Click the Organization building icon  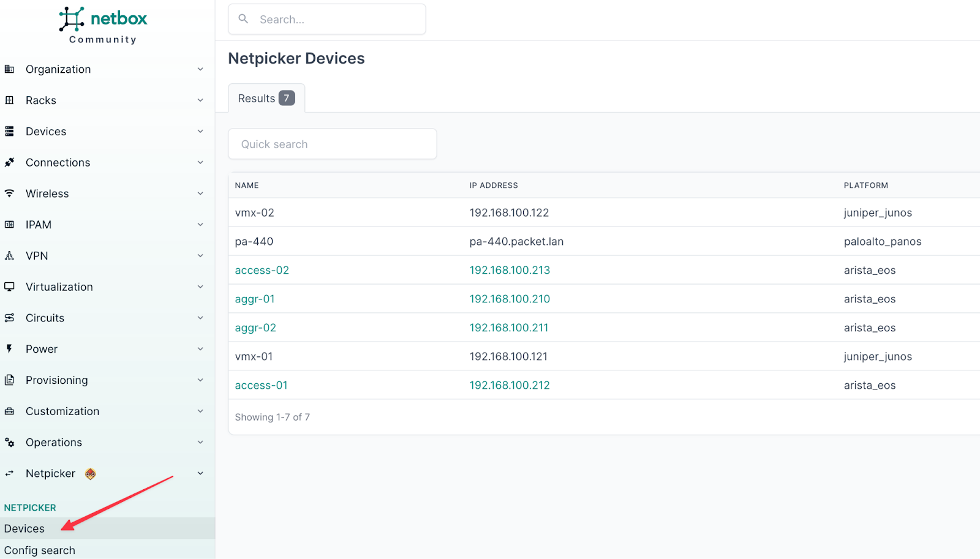coord(9,69)
